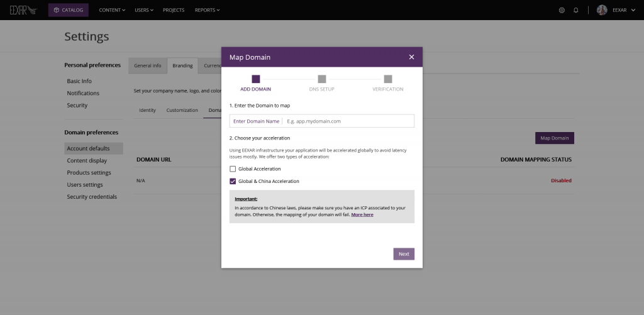Select the Add Domain step marker
The height and width of the screenshot is (315, 644).
coord(256,79)
